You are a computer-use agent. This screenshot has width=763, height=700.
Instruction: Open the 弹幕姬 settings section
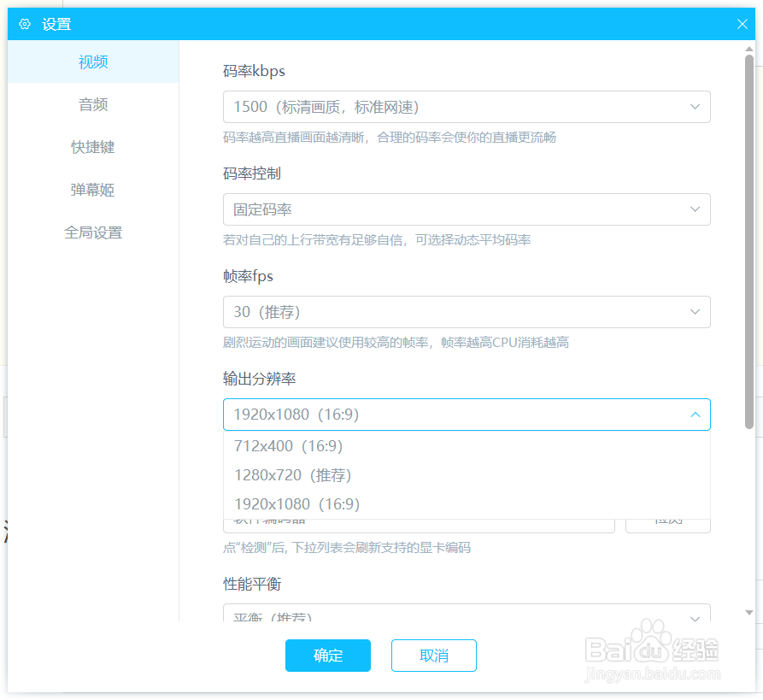tap(92, 190)
